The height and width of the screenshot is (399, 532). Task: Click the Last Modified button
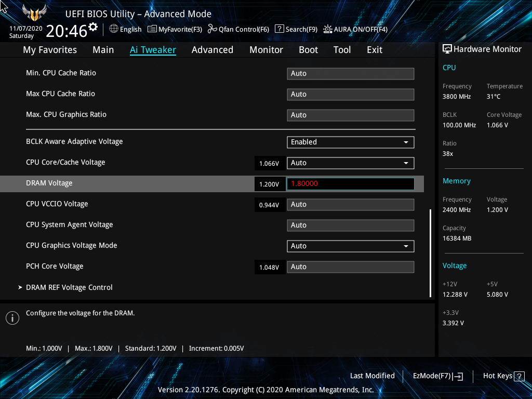click(x=372, y=376)
